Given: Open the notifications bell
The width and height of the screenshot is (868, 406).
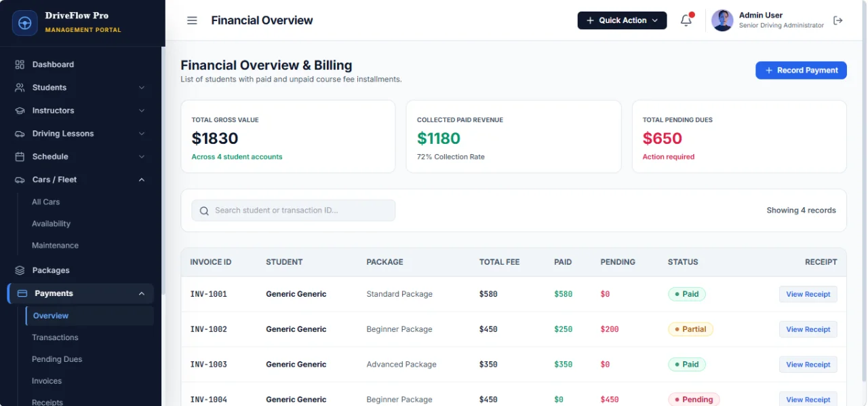Looking at the screenshot, I should (686, 20).
